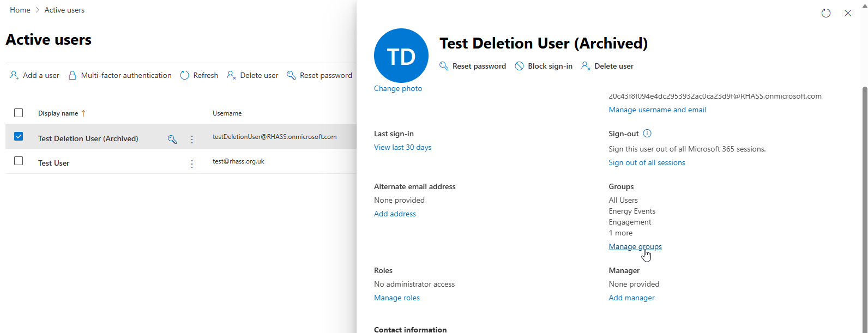Open more actions for Test Deletion User row
Viewport: 868px width, 333px height.
click(192, 139)
